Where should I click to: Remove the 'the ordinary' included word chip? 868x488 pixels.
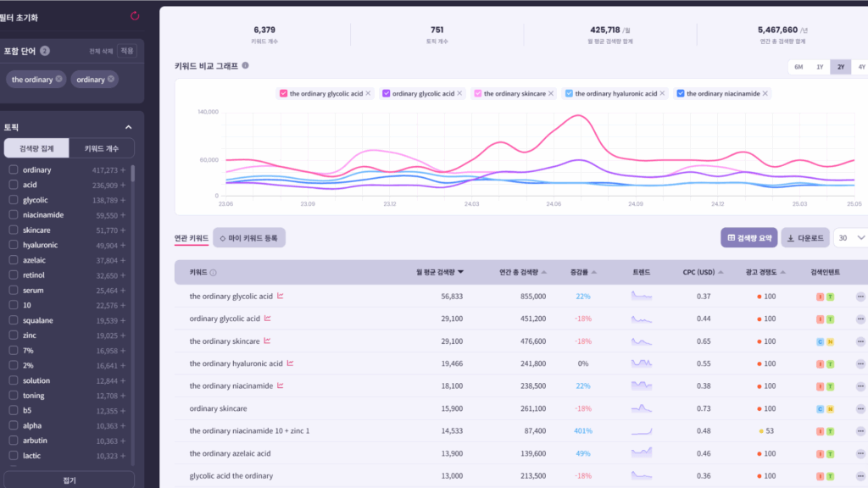59,80
